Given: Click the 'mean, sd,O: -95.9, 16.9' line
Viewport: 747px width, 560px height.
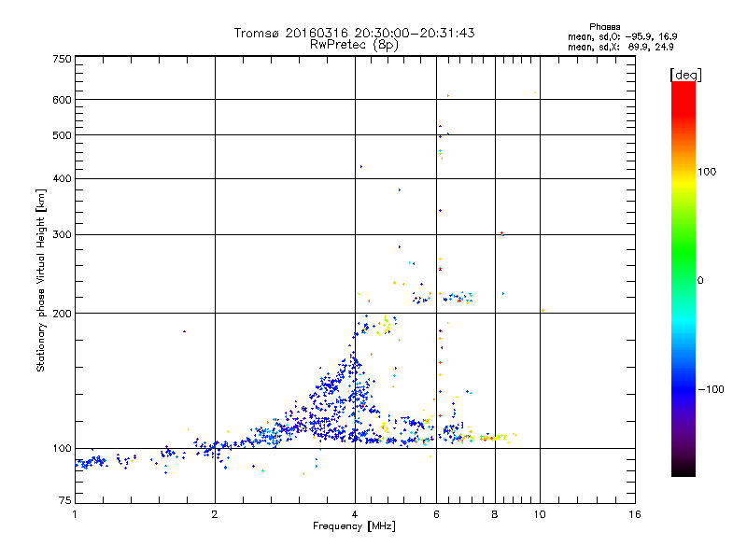Looking at the screenshot, I should coord(622,36).
